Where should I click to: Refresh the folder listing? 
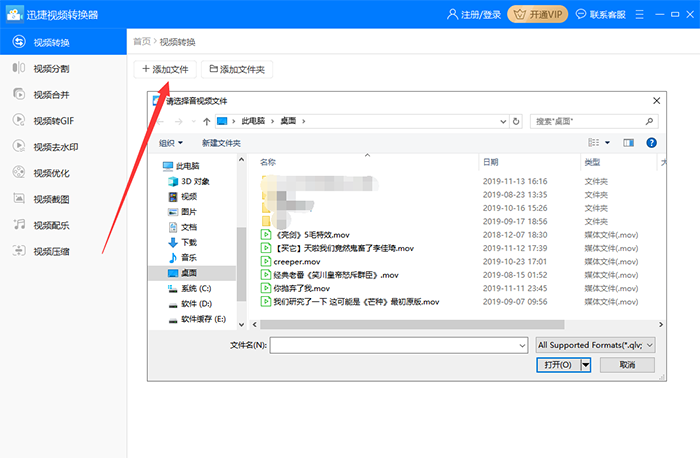pyautogui.click(x=516, y=121)
